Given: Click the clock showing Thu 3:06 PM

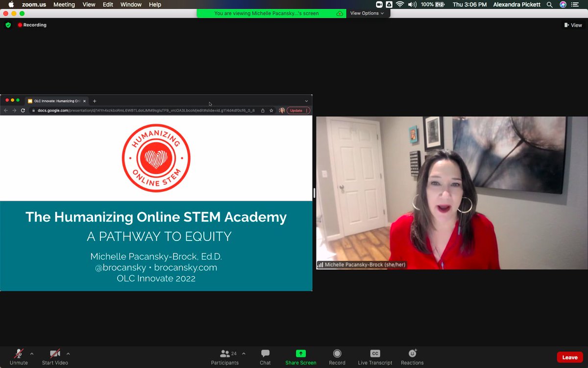Looking at the screenshot, I should coord(470,4).
